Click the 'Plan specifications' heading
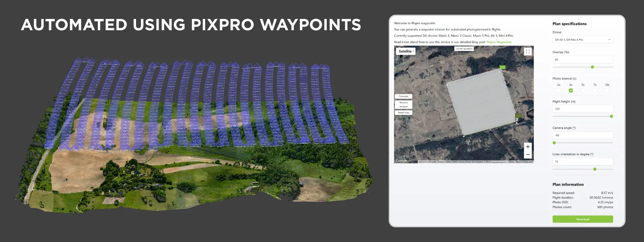 point(570,24)
